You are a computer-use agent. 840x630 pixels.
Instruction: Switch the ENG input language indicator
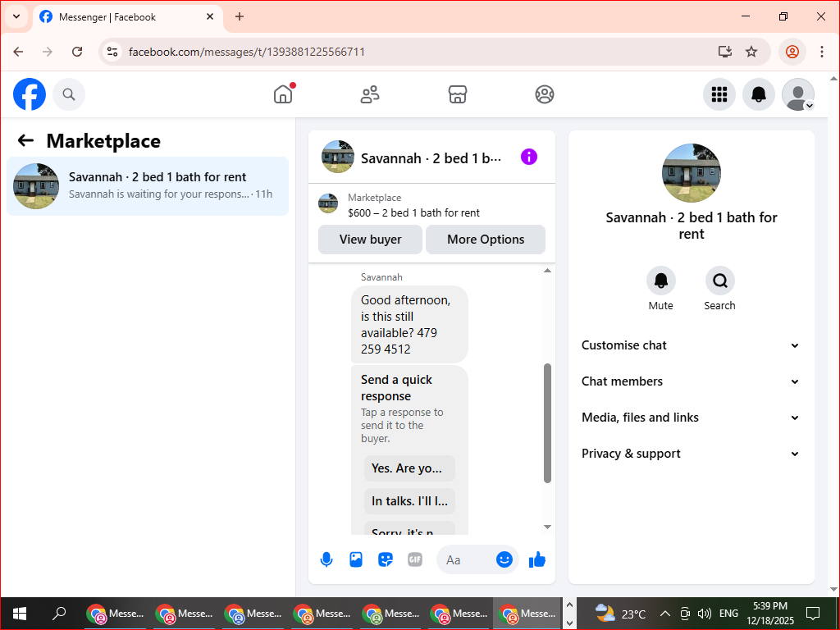728,614
